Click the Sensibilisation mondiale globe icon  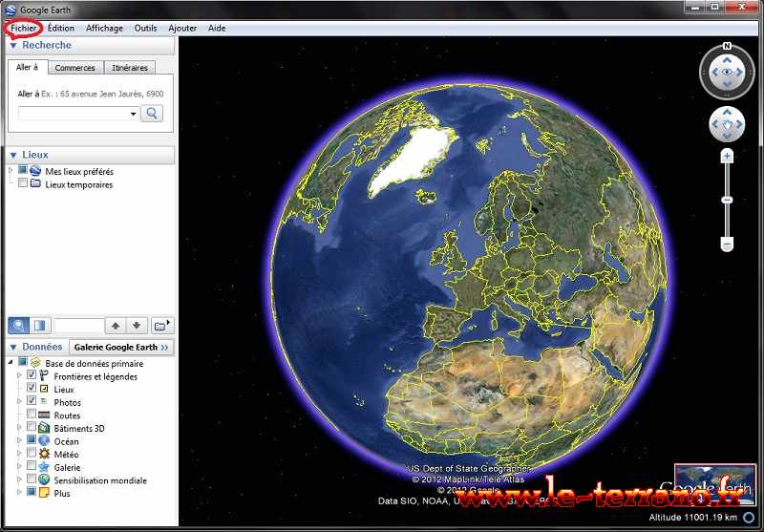44,479
